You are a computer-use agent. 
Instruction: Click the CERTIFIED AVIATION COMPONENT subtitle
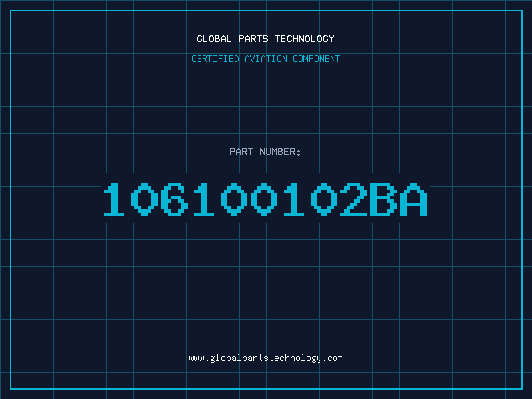click(265, 59)
